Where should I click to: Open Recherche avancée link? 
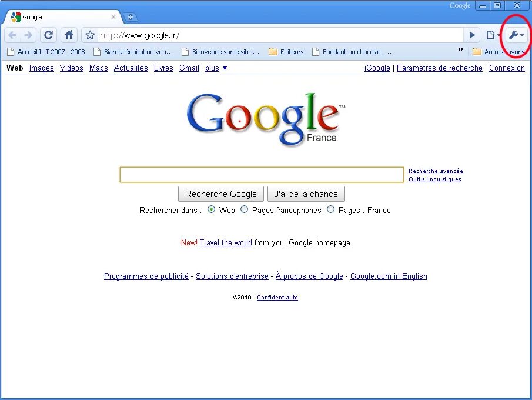coord(436,171)
